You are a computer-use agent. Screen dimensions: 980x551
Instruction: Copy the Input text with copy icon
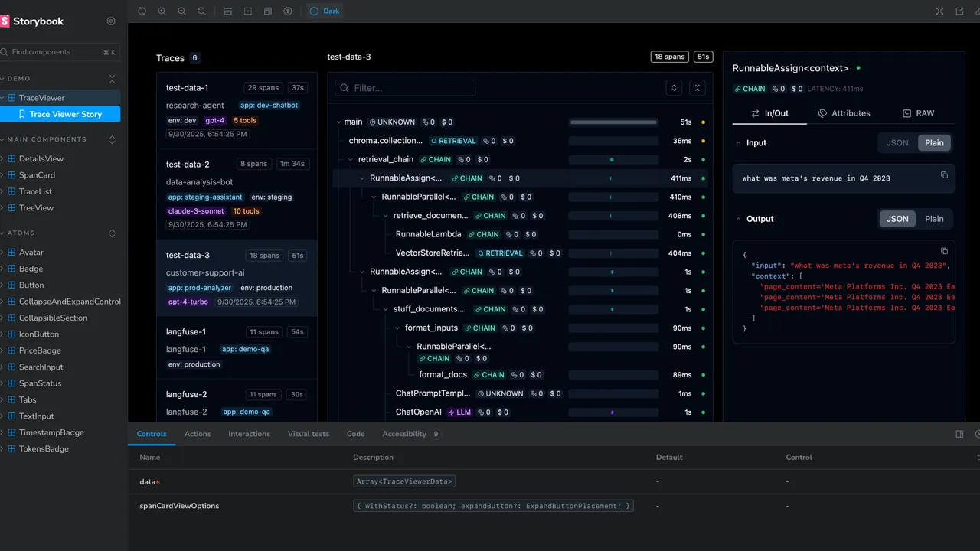tap(944, 175)
